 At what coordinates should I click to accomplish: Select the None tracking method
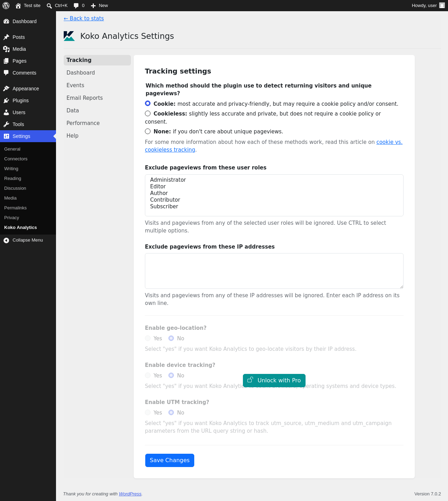[x=148, y=131]
